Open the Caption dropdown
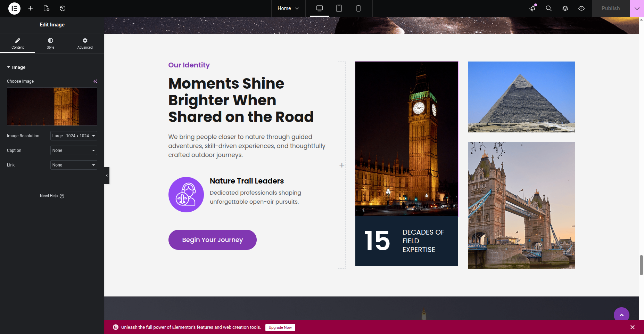644x334 pixels. click(74, 150)
